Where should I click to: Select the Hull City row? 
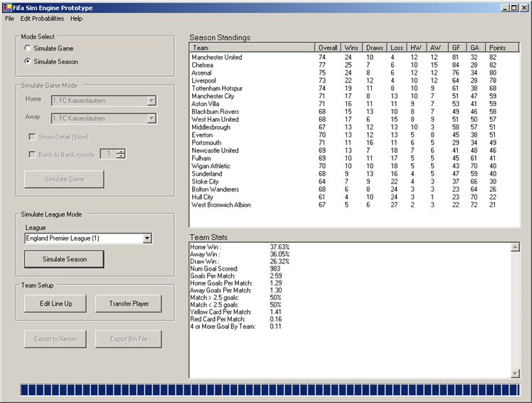(354, 197)
